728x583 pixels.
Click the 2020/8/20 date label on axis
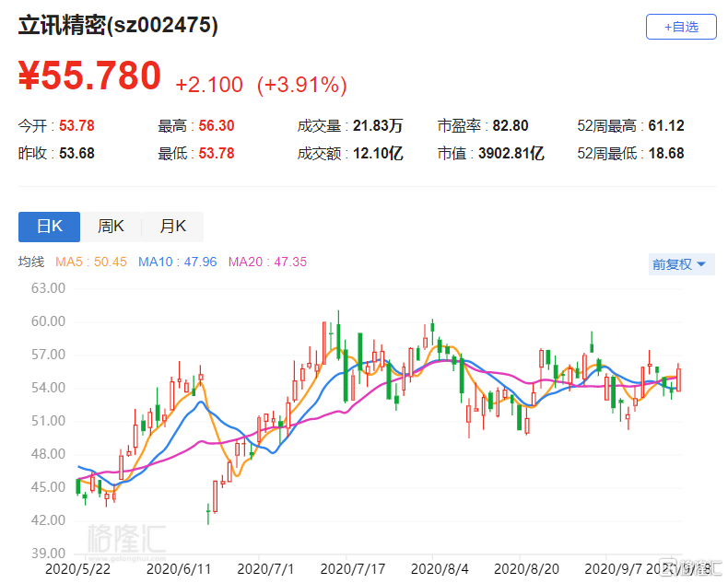[526, 569]
